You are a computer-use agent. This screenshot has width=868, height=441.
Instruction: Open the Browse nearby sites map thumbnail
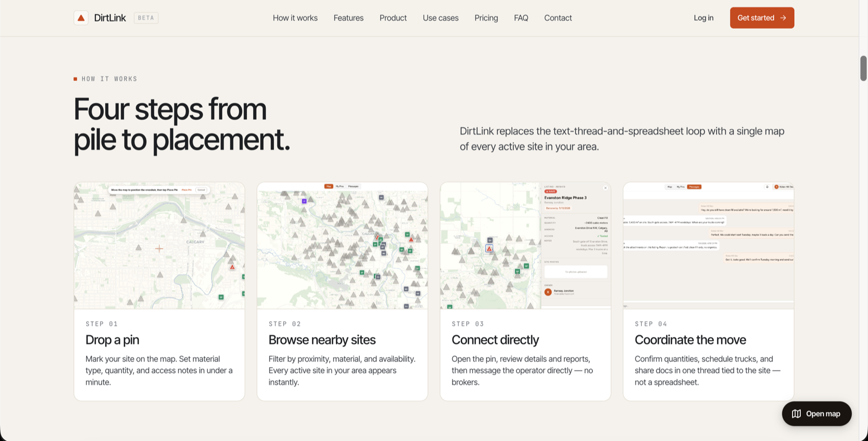click(x=342, y=245)
